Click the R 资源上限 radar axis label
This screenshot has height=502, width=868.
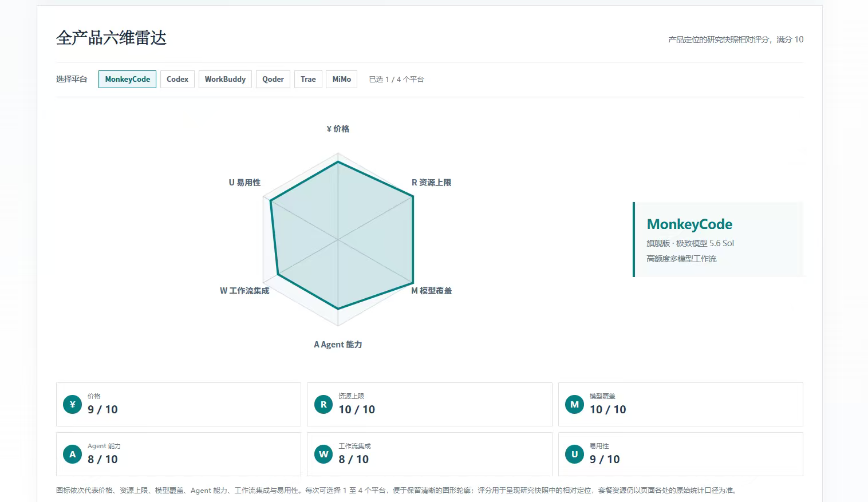pyautogui.click(x=432, y=183)
